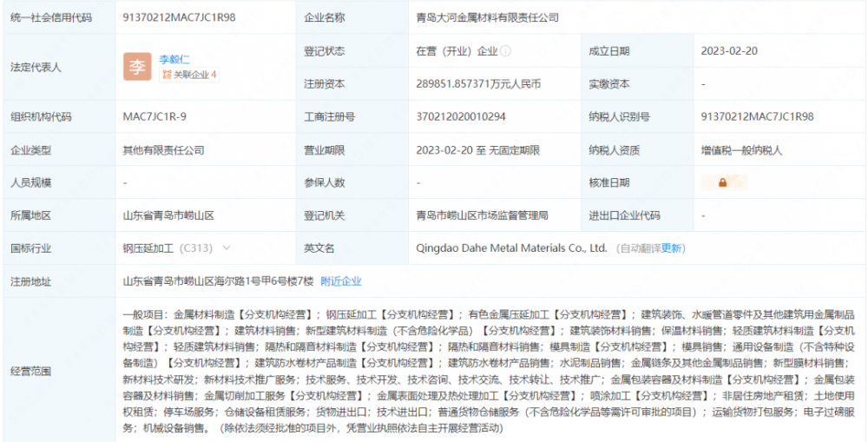Click the 法定代表人 label
This screenshot has height=442, width=868.
coord(36,68)
